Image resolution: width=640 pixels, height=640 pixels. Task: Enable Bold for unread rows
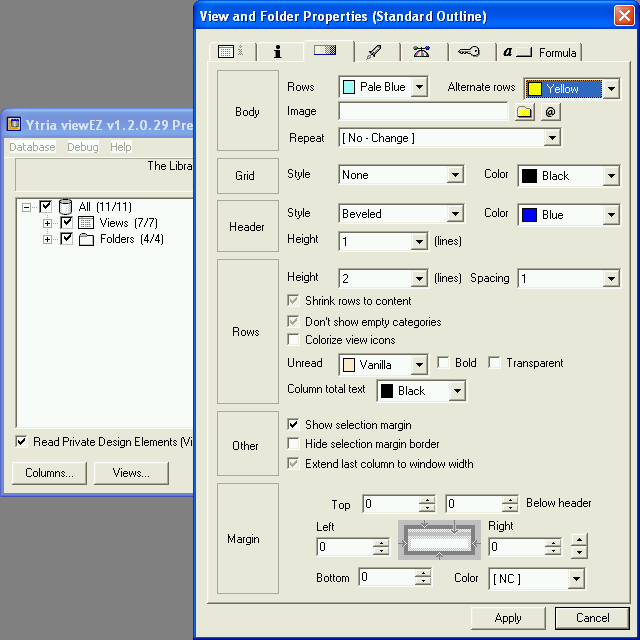click(x=443, y=362)
